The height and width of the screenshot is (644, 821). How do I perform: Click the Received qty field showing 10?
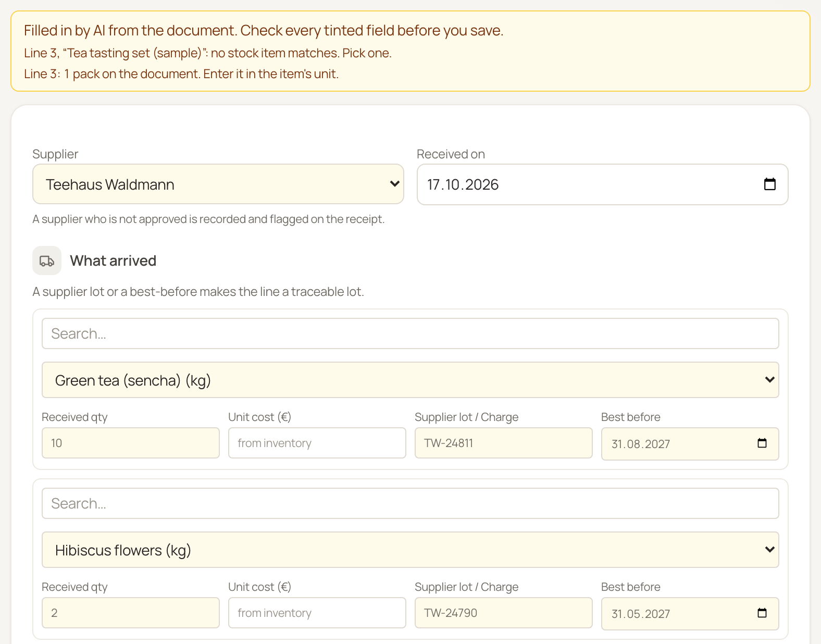tap(131, 443)
